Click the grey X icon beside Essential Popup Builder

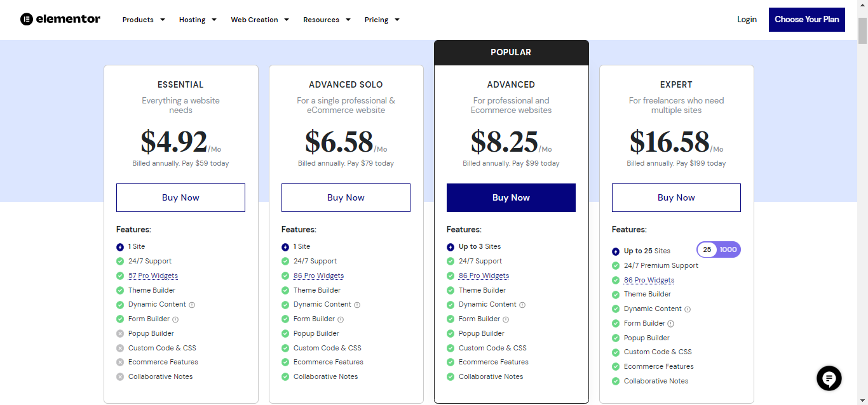[x=120, y=333]
